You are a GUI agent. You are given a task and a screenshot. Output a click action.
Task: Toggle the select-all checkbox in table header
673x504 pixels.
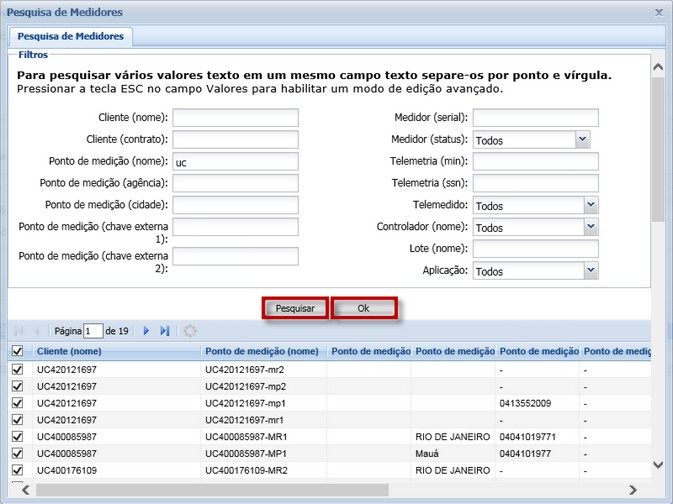pos(17,351)
